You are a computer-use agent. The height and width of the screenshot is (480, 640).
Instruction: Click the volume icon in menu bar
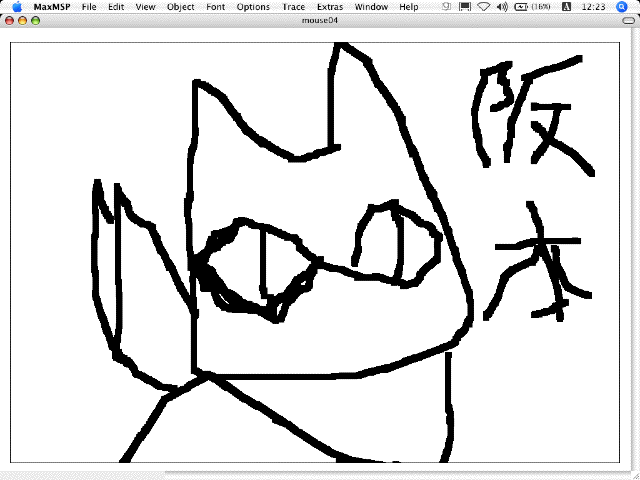[502, 7]
